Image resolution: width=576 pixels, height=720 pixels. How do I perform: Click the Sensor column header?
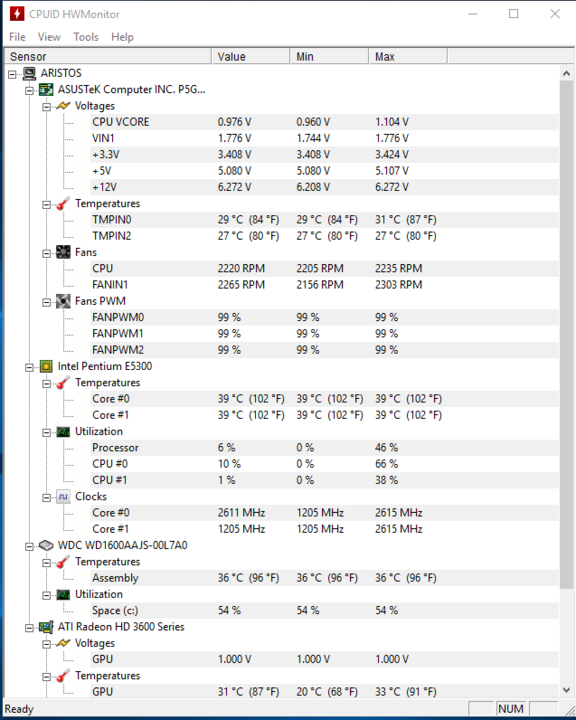[108, 56]
